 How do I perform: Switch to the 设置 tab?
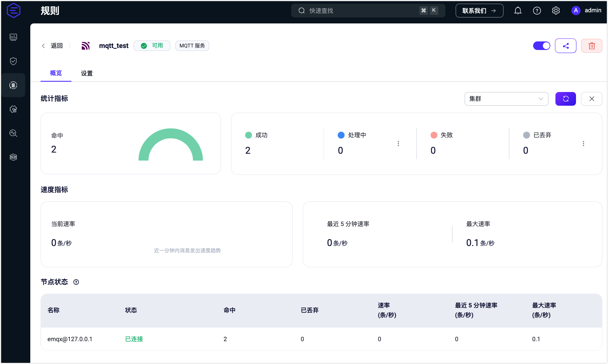87,73
